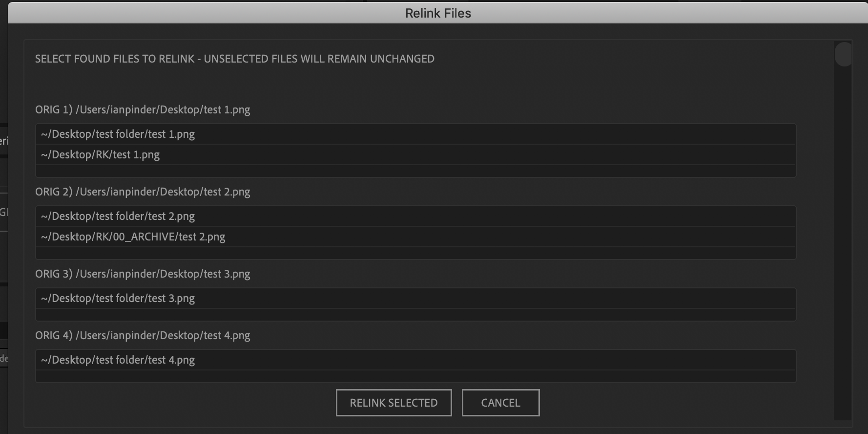Click the ORIG 3 header text

(143, 274)
